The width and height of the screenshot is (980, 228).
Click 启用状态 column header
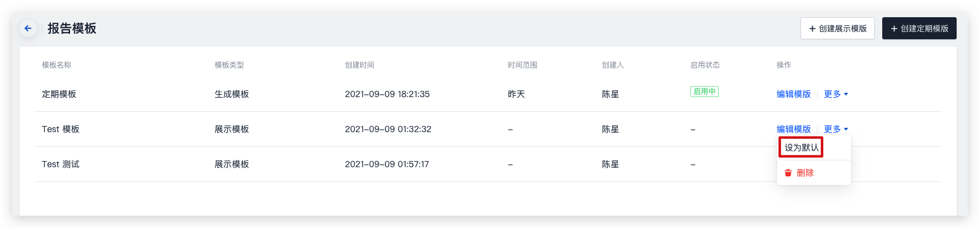(705, 65)
